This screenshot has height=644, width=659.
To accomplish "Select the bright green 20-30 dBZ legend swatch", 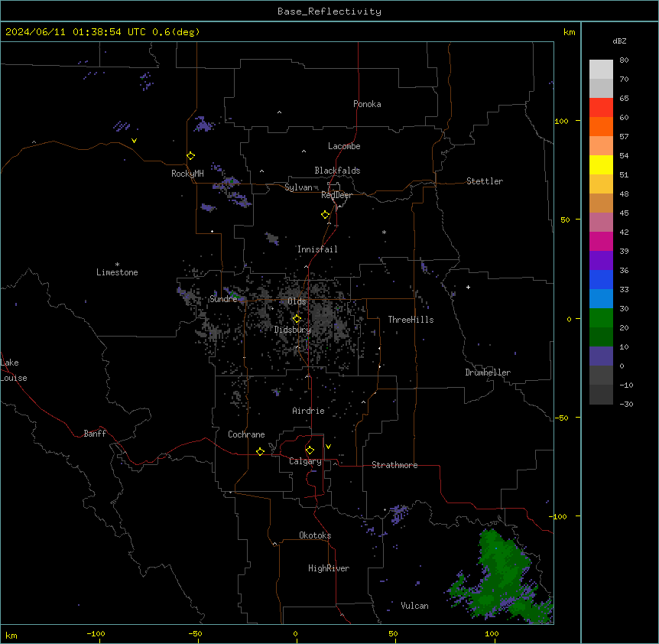I will [x=601, y=318].
